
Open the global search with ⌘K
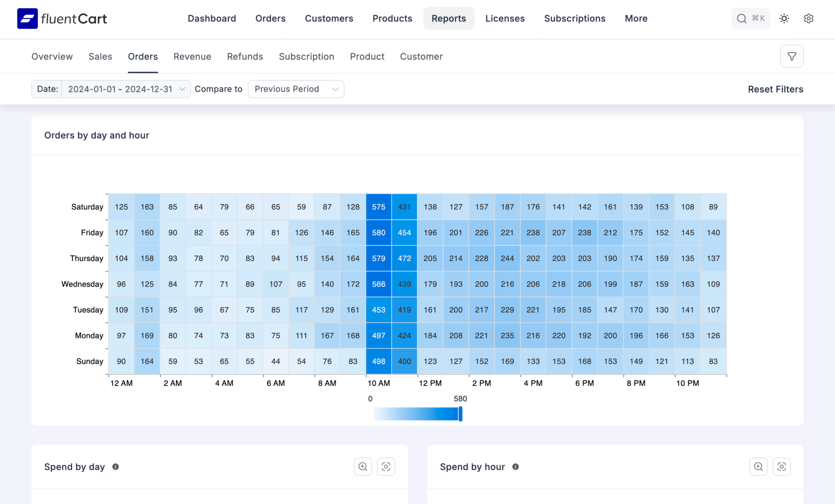pos(751,18)
